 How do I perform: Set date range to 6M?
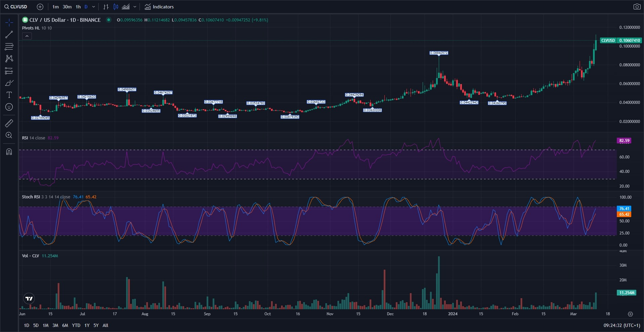pos(65,325)
